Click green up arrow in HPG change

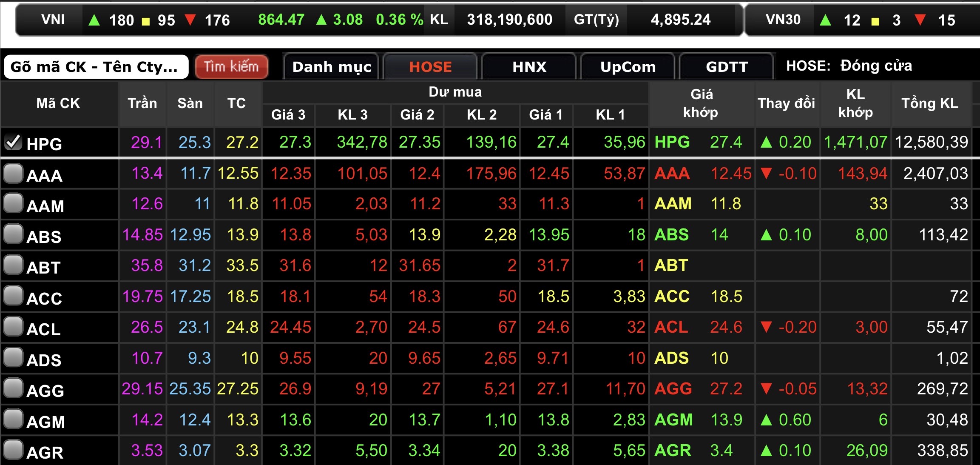tap(766, 142)
